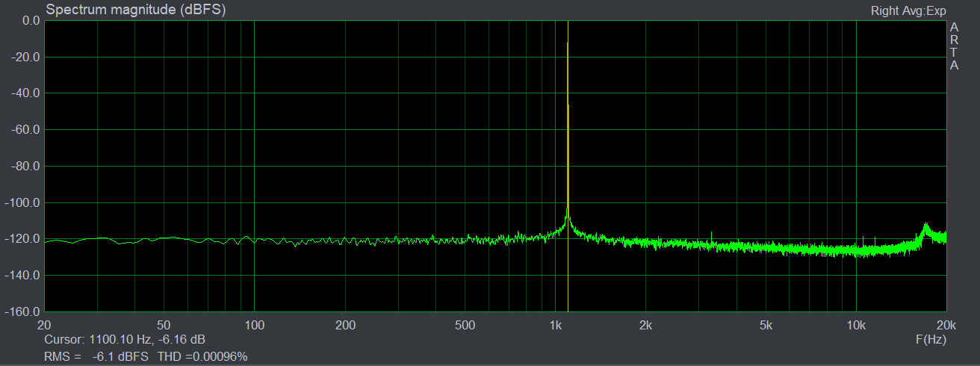Click the yellow cursor line at 1.1 kHz
This screenshot has height=366, width=980.
tap(568, 166)
